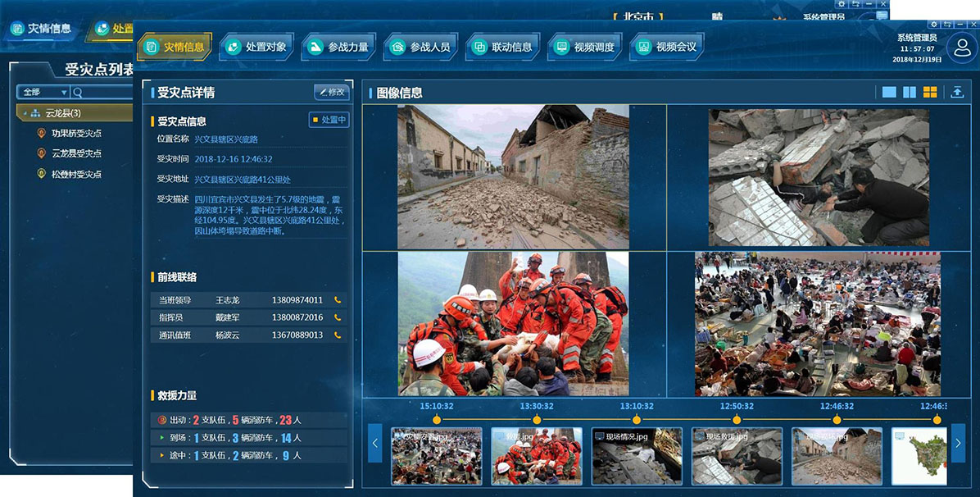This screenshot has height=497, width=980.
Task: Select the four-grid image layout
Action: point(930,93)
